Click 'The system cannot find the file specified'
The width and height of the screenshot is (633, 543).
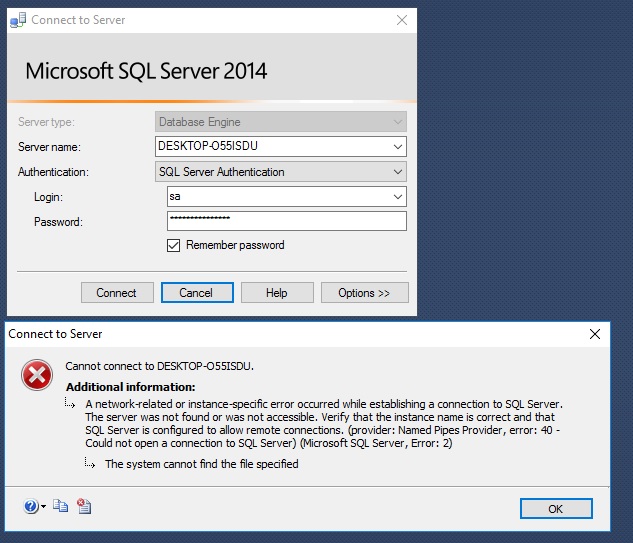click(x=202, y=464)
